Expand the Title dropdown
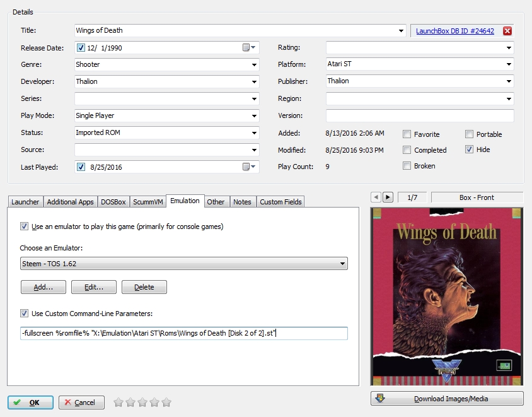This screenshot has height=417, width=532. tap(401, 30)
